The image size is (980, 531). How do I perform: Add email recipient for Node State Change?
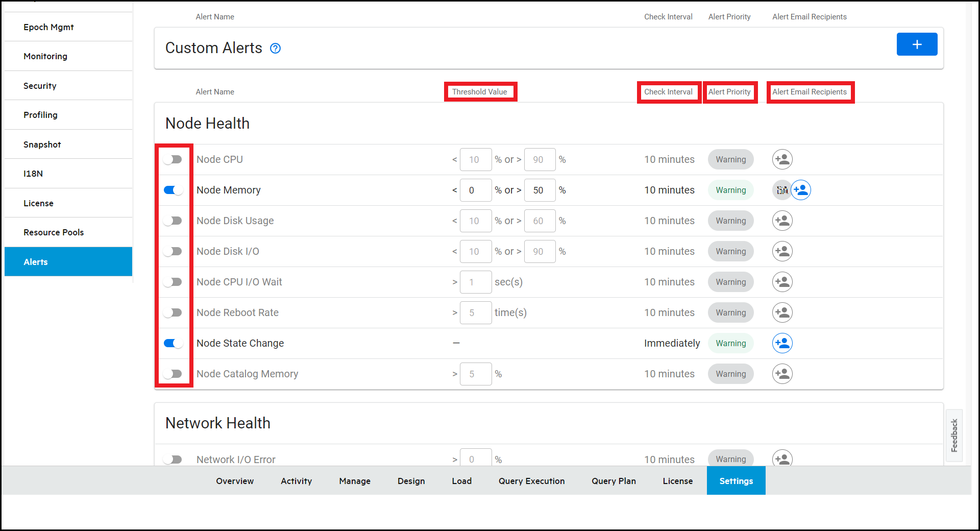click(x=782, y=344)
